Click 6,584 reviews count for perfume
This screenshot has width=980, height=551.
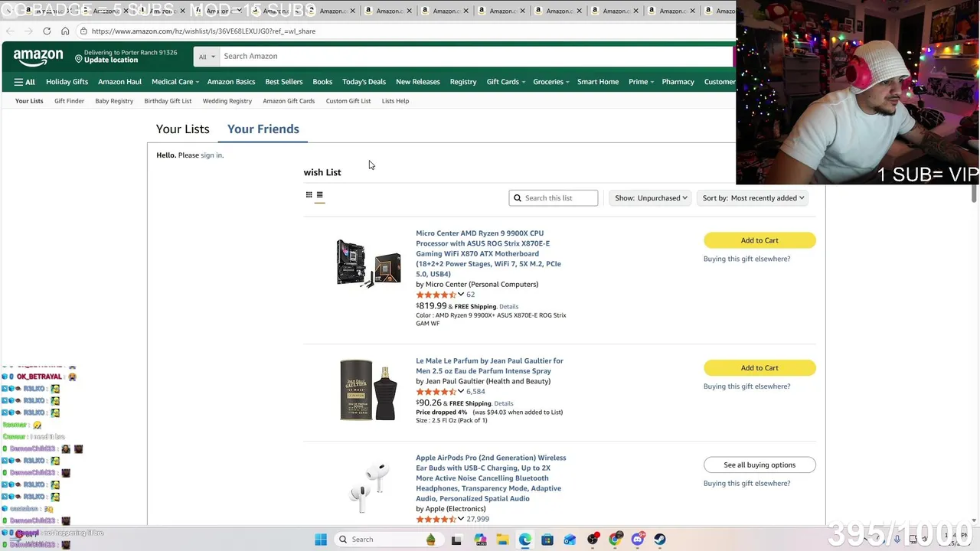(x=475, y=392)
